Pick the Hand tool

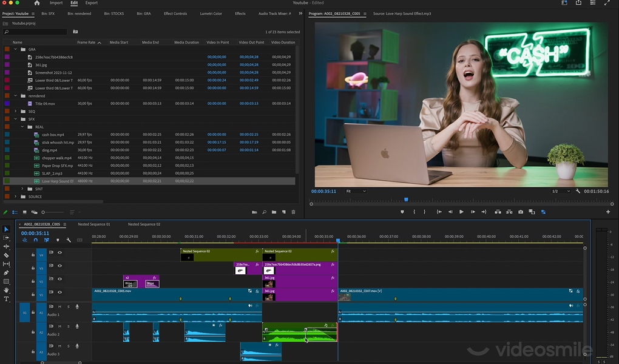pyautogui.click(x=6, y=290)
